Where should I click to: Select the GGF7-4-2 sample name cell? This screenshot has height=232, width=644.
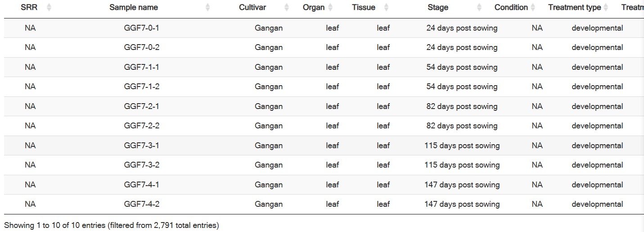(x=142, y=204)
